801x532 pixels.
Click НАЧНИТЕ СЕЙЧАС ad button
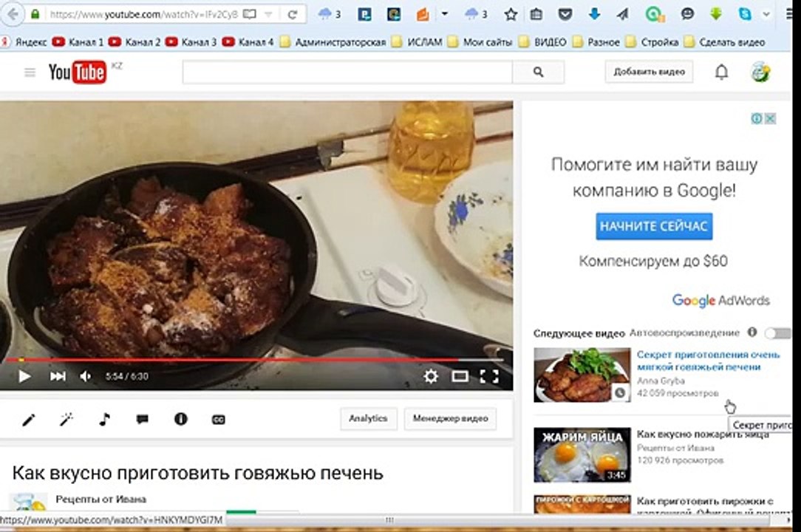[x=654, y=226]
